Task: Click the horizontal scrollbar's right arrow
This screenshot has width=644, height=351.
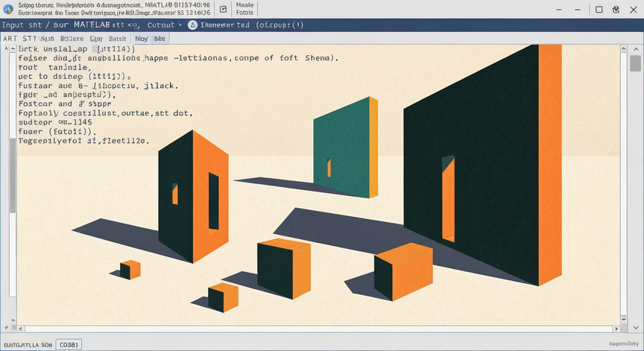Action: click(x=616, y=329)
